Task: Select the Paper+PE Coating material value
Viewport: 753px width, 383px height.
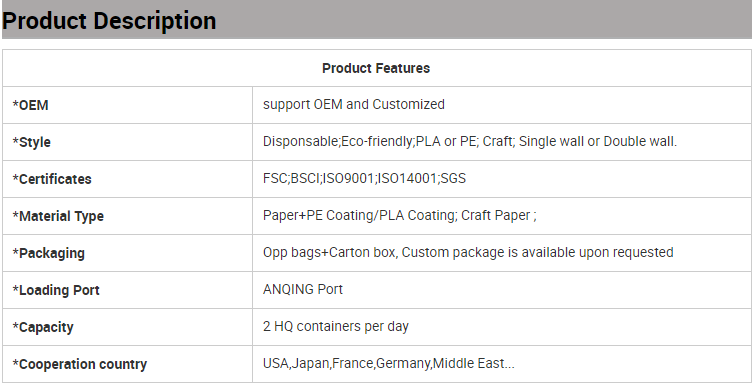Action: point(400,215)
